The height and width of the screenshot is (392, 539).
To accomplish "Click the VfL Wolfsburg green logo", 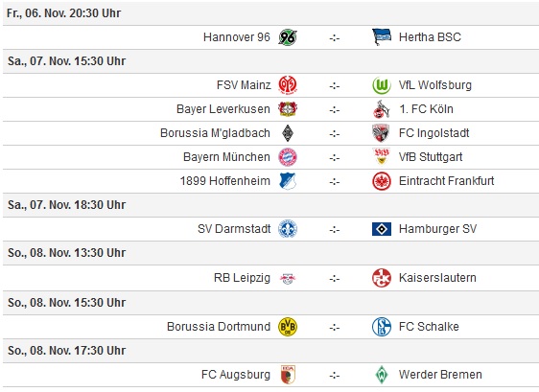I will click(382, 85).
